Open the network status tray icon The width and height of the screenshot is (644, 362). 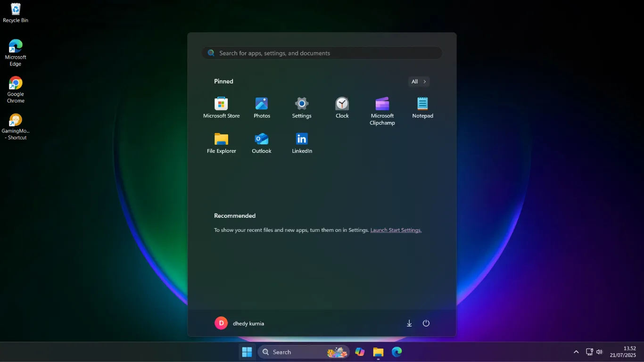click(589, 352)
